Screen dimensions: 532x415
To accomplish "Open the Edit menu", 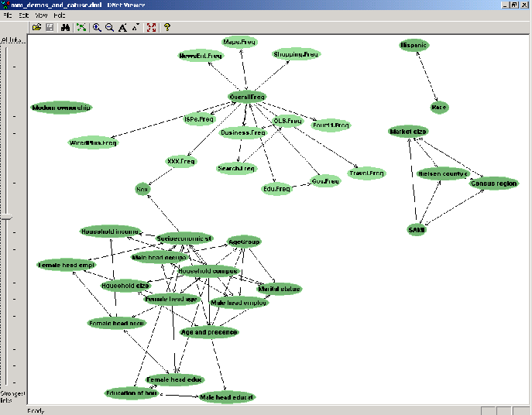I will (24, 15).
